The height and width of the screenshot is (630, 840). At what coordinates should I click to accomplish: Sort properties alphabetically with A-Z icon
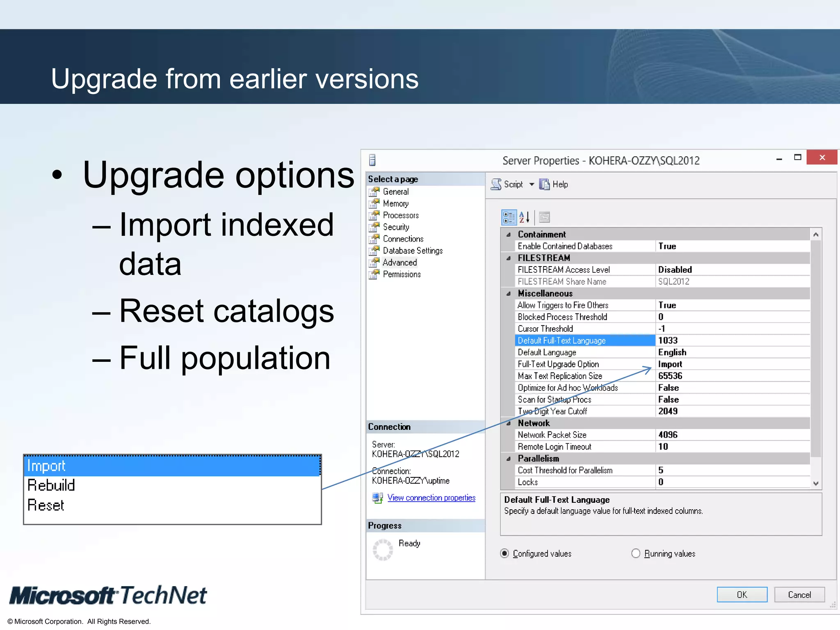click(525, 217)
